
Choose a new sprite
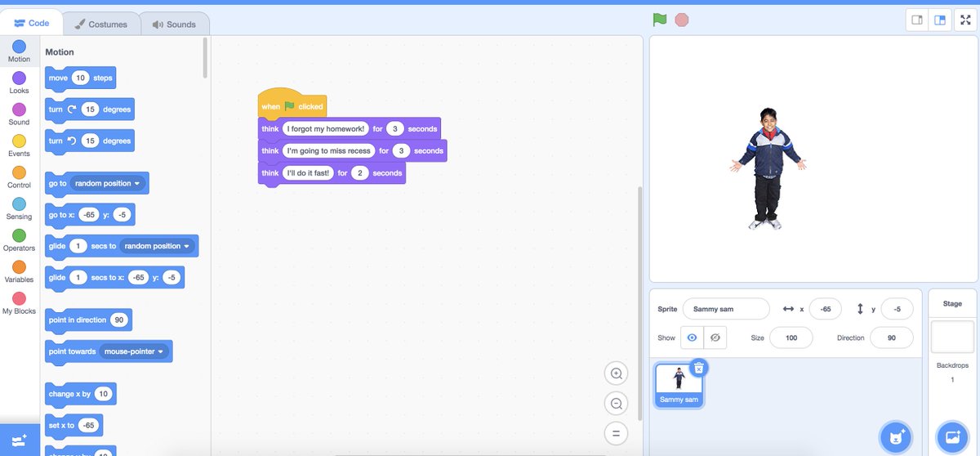coord(895,438)
